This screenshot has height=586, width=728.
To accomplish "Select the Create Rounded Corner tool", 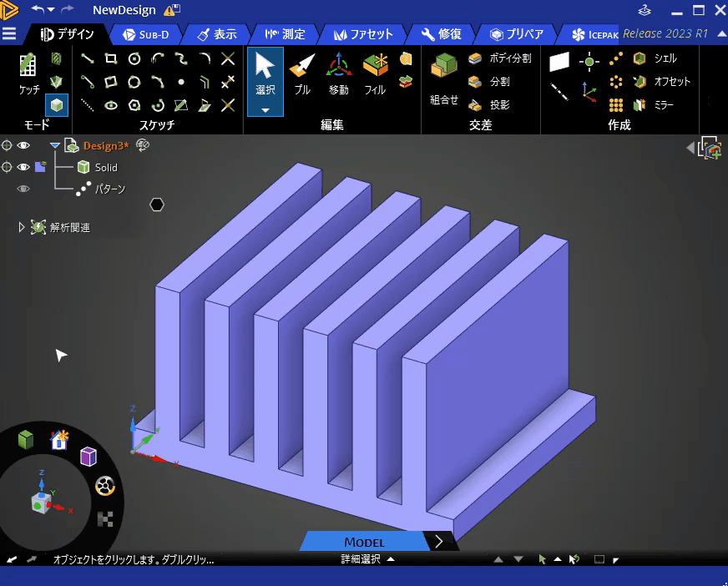I will pos(205,58).
